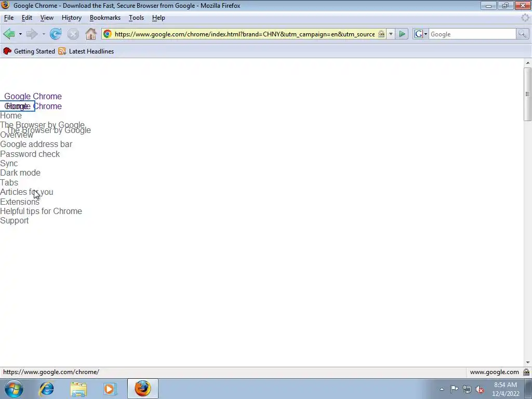The width and height of the screenshot is (532, 399).
Task: Click the network tray icon
Action: click(467, 389)
